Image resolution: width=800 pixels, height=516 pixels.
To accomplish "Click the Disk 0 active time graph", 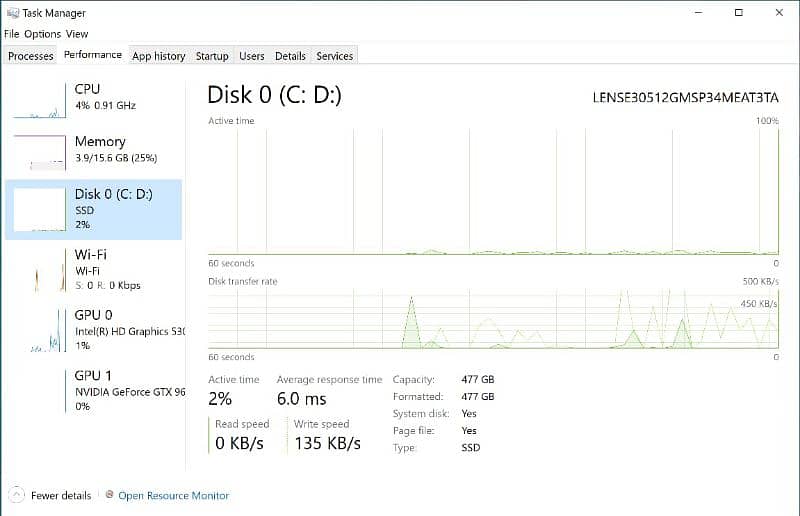I will pos(493,190).
